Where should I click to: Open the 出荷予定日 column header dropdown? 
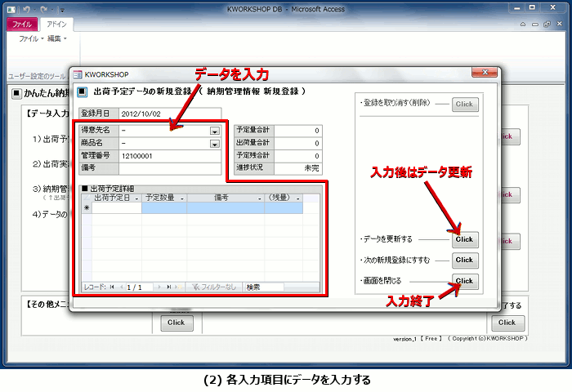[136, 198]
